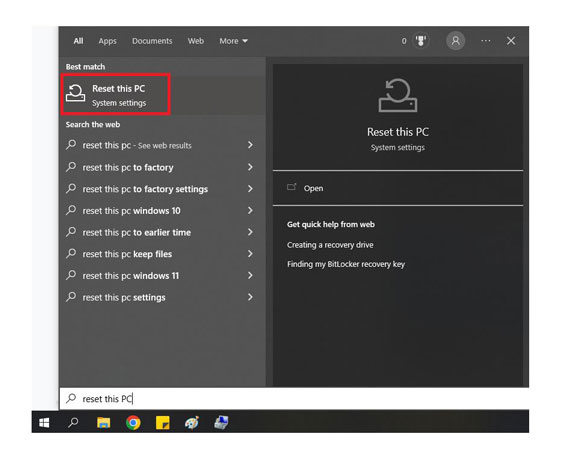Switch to the All tab

click(78, 41)
